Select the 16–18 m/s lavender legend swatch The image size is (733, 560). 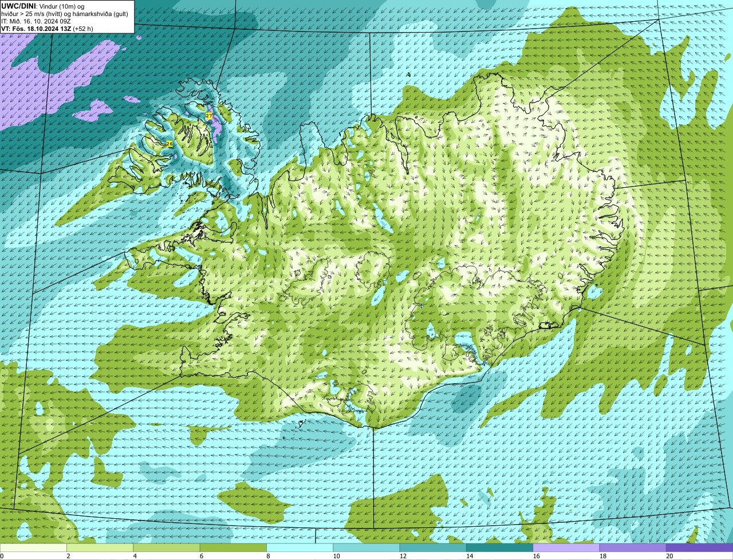[x=566, y=547]
